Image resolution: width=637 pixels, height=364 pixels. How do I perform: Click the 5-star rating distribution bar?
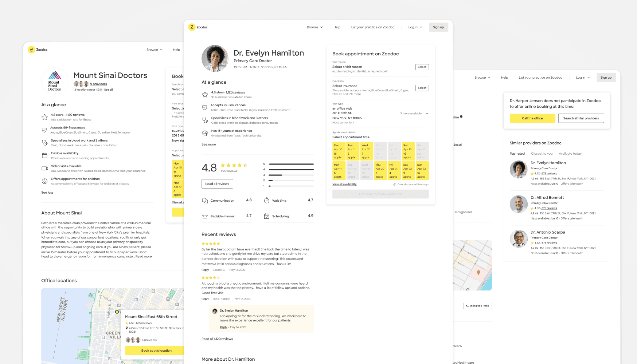point(291,164)
